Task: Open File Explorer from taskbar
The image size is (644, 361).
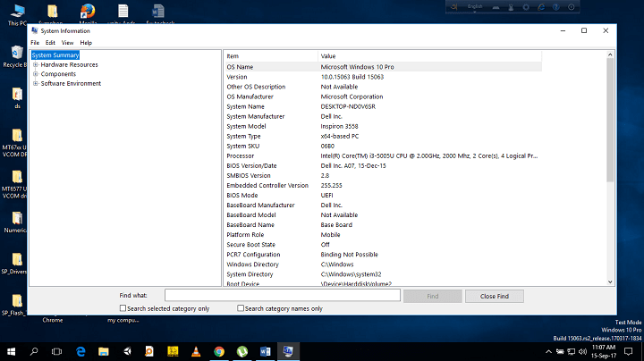Action: tap(104, 351)
